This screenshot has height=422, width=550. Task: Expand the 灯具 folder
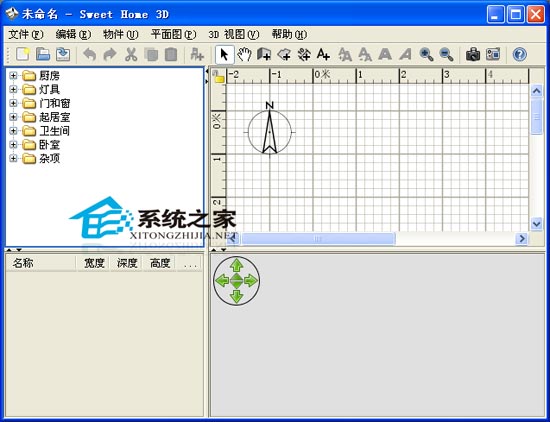click(13, 89)
